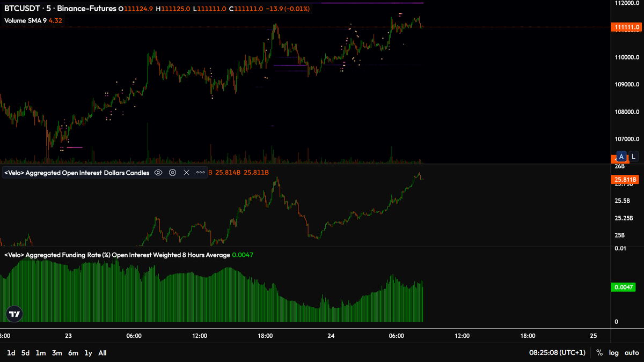
Task: Click the 25.811B open interest value label
Action: coord(625,180)
